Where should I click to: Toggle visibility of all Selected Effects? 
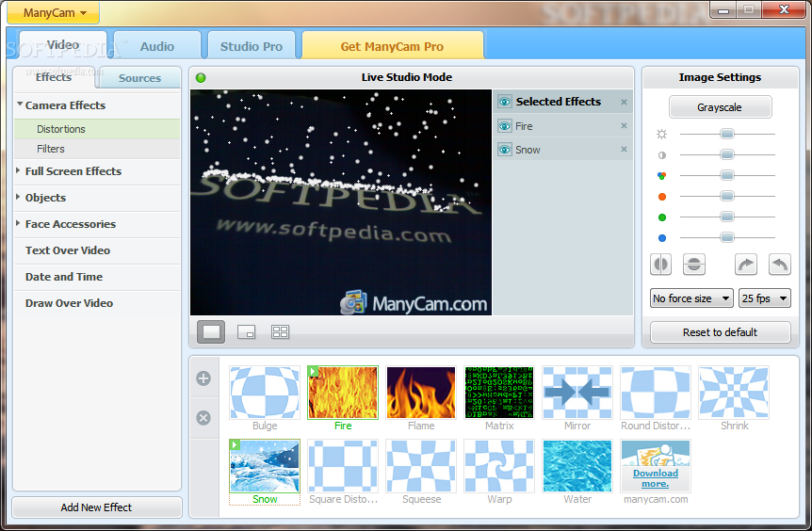[x=505, y=102]
